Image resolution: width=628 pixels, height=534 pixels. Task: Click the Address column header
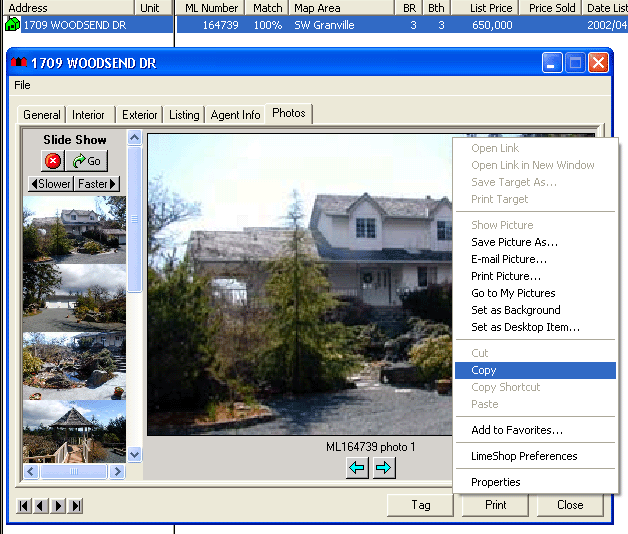pyautogui.click(x=68, y=8)
